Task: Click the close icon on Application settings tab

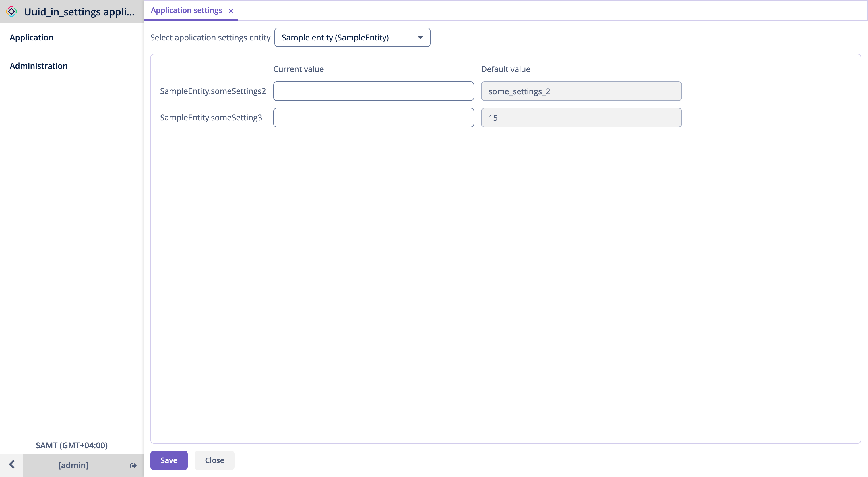Action: [x=231, y=11]
